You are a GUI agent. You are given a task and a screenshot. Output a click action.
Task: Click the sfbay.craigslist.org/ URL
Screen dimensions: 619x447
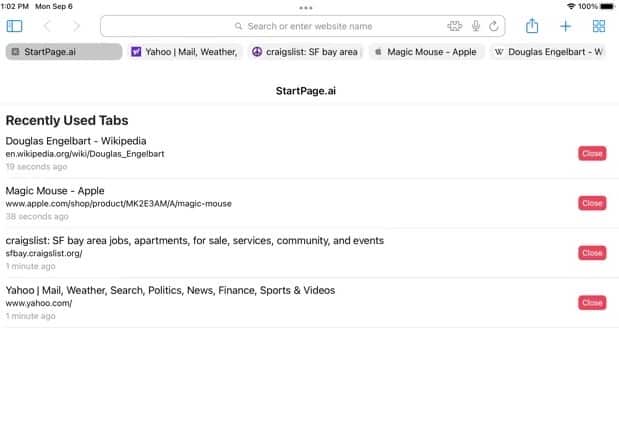[44, 254]
